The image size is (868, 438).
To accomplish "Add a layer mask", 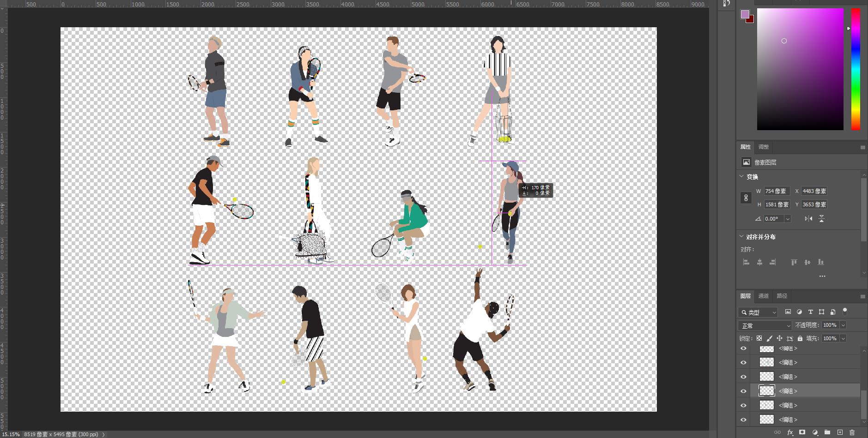I will click(802, 432).
